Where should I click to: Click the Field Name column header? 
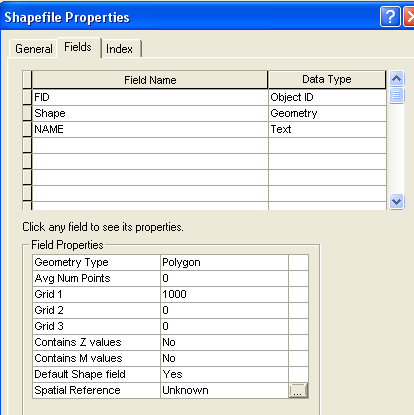click(150, 80)
